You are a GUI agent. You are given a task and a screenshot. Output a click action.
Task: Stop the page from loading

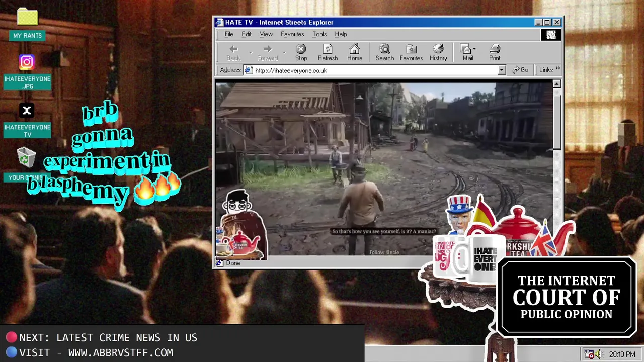tap(301, 52)
